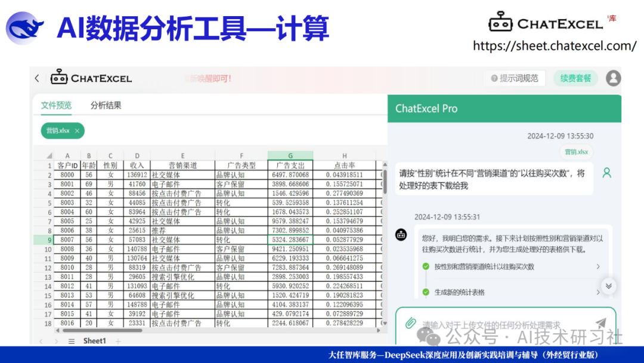Expand the 生成新的统计表格 step
Image resolution: width=644 pixels, height=363 pixels.
coord(598,292)
